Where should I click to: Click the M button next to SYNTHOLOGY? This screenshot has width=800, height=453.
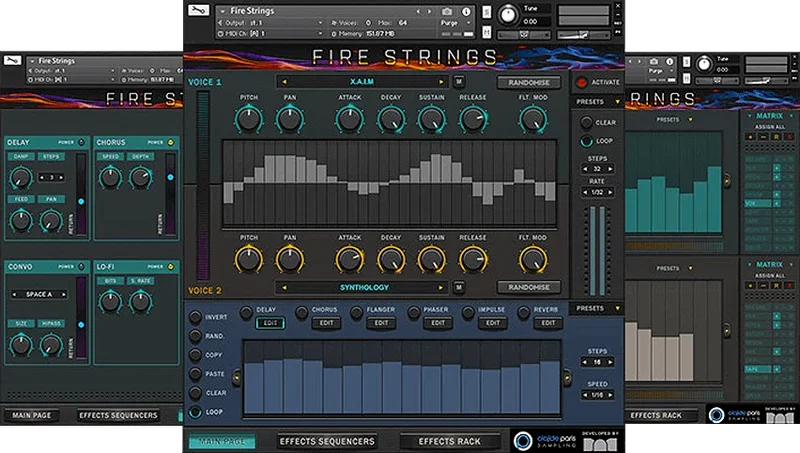[x=459, y=287]
